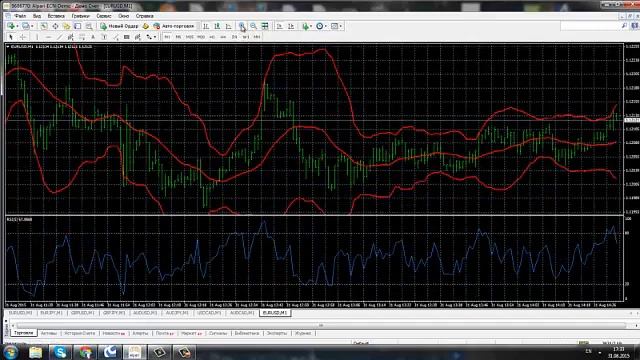Draw a vertical line tool
Screen dimensions: 640x360
tap(37, 37)
